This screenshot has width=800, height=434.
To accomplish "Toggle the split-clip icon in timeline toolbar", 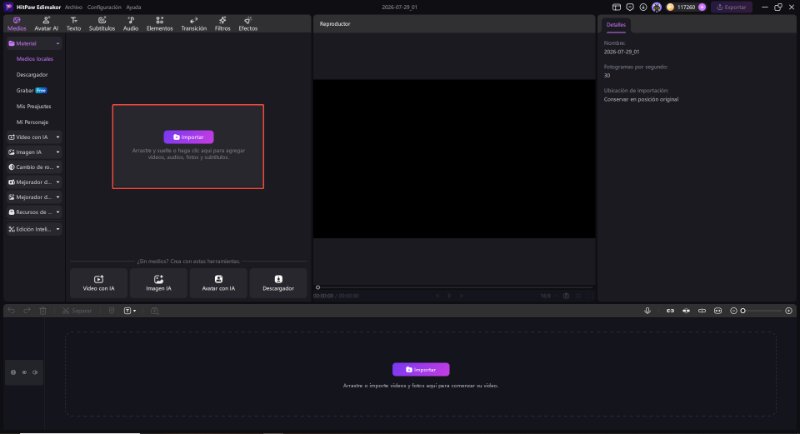I will tap(686, 311).
